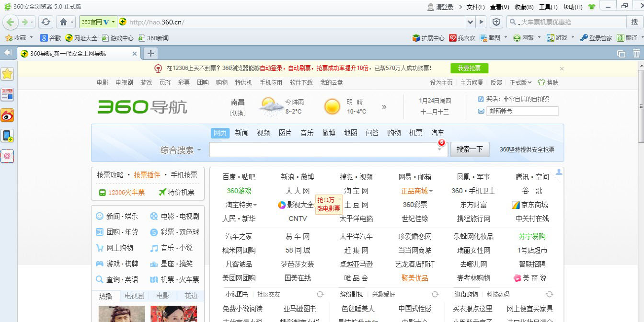This screenshot has height=322, width=644.
Task: Click 设为主页 set homepage link
Action: (441, 82)
